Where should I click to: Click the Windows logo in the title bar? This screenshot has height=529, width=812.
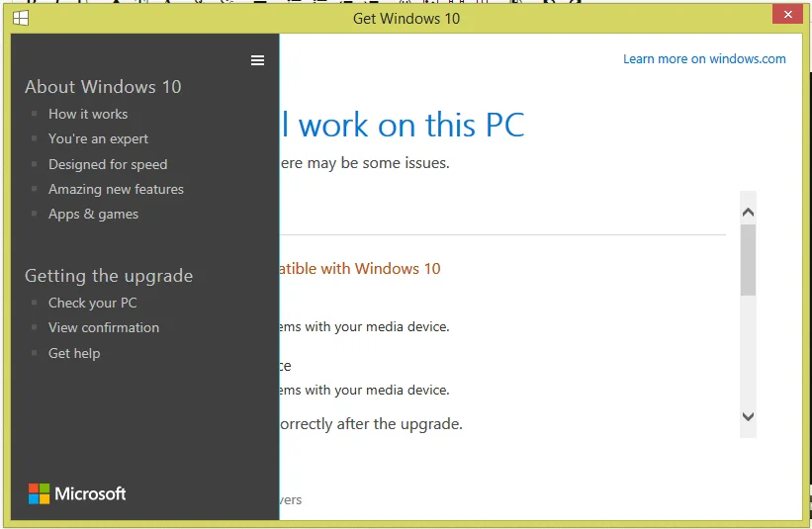pos(21,17)
